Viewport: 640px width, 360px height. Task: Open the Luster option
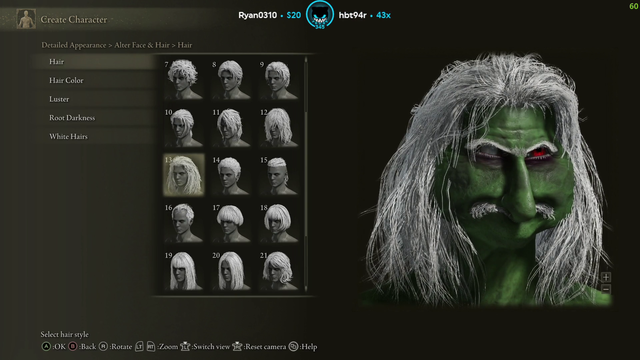click(x=94, y=99)
